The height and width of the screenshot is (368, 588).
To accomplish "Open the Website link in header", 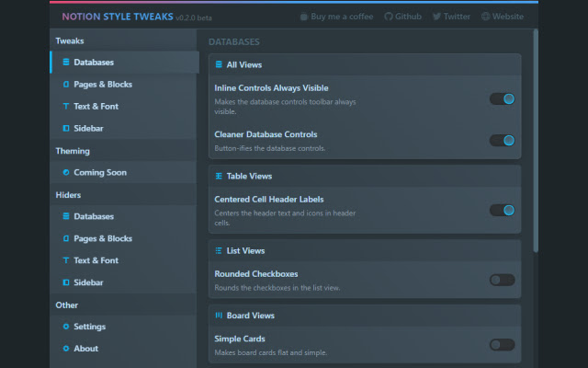I will pyautogui.click(x=503, y=17).
